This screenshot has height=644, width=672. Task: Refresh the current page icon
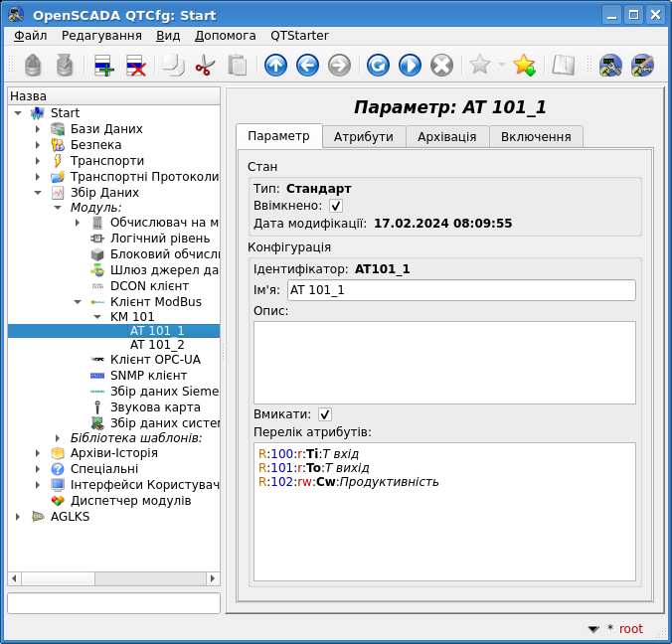[378, 66]
